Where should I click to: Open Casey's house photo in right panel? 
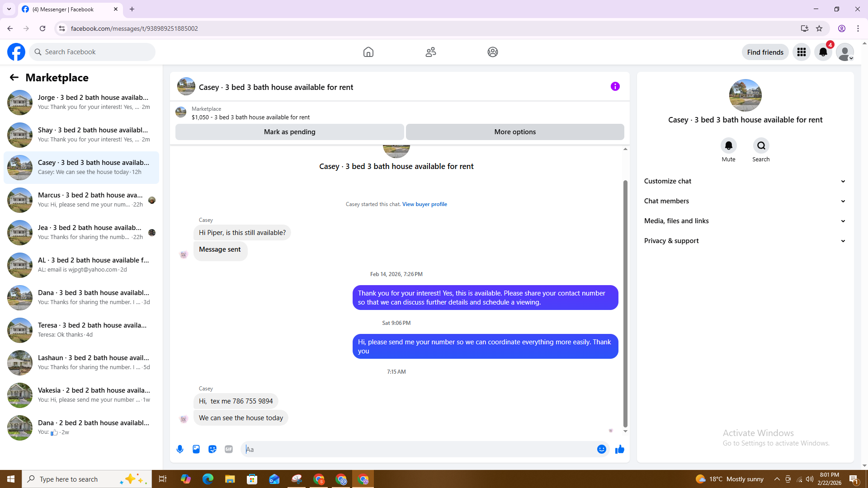(745, 95)
